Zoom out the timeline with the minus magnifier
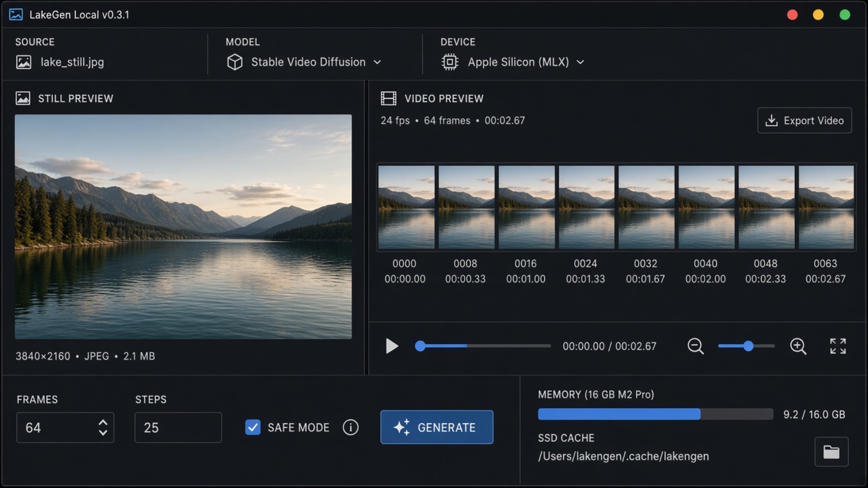This screenshot has height=488, width=868. 695,346
